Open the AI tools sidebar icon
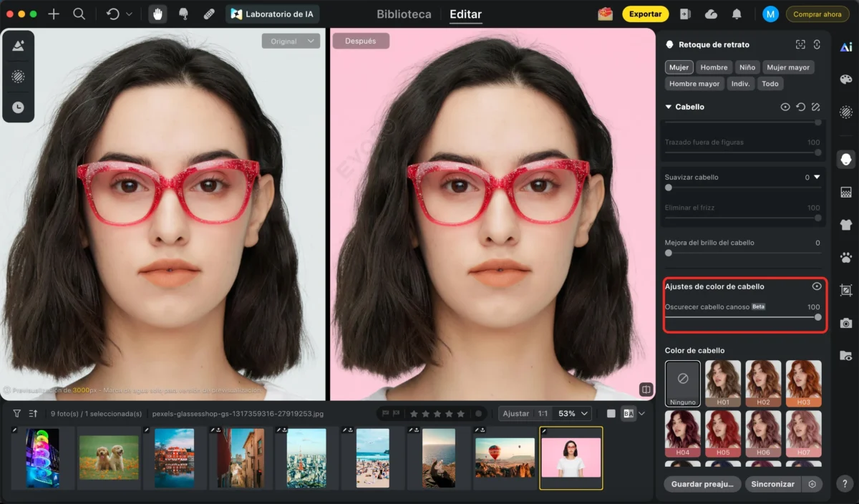The height and width of the screenshot is (504, 859). [846, 47]
